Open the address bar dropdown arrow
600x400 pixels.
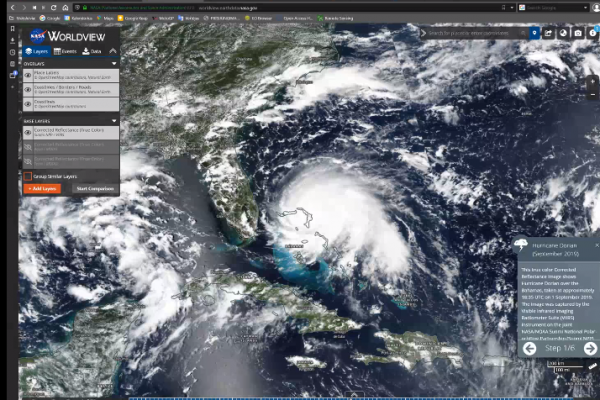512,8
